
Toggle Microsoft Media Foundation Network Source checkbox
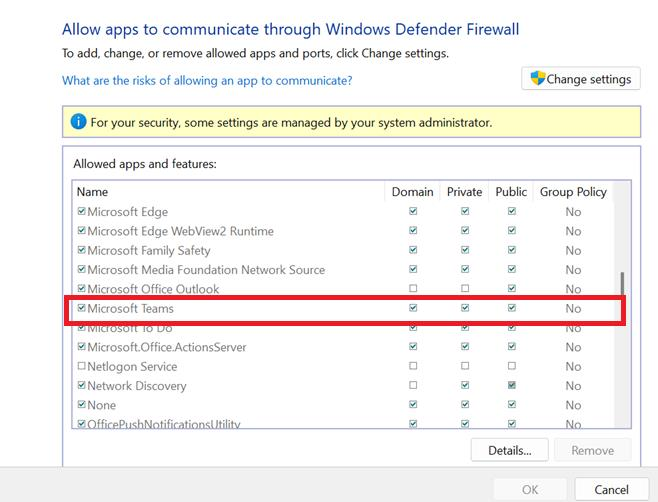[x=82, y=269]
